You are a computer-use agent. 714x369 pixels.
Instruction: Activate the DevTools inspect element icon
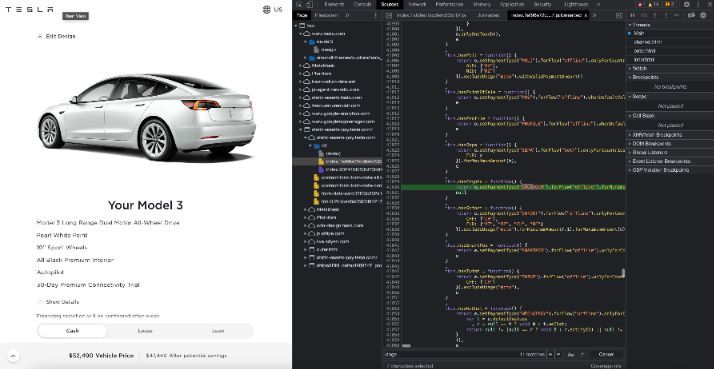coord(299,4)
